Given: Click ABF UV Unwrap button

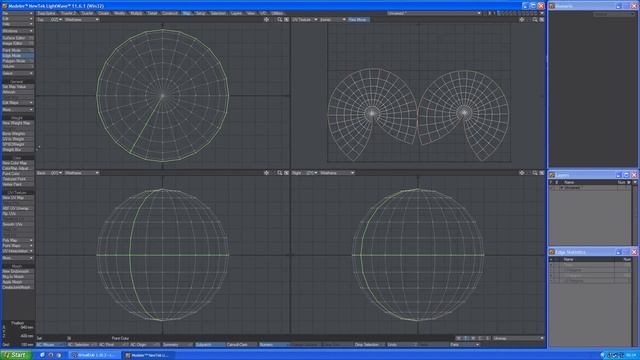Looking at the screenshot, I should click(x=18, y=208).
